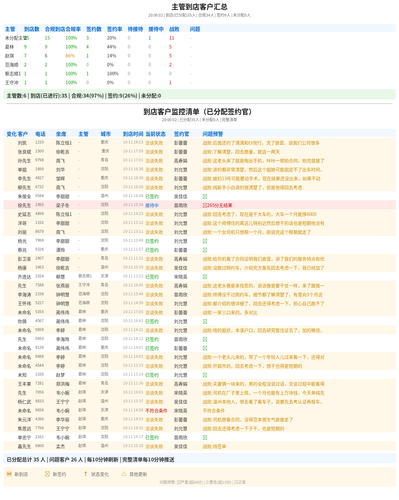Viewport: 399px width, 500px height.
Task: Click the 到店客户监控清单 section title
Action: (x=198, y=111)
